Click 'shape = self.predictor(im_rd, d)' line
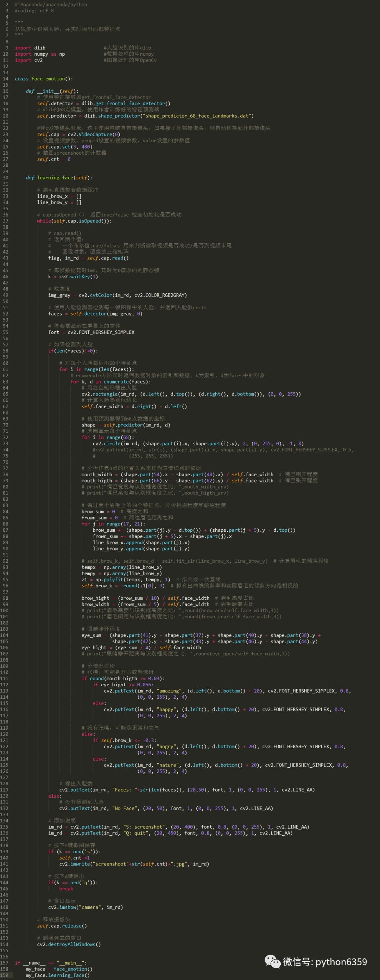Viewport: 380px width, 980px height. point(126,425)
